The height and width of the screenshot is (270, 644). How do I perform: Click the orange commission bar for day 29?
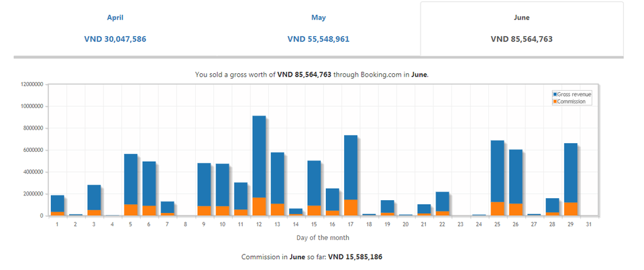point(570,209)
